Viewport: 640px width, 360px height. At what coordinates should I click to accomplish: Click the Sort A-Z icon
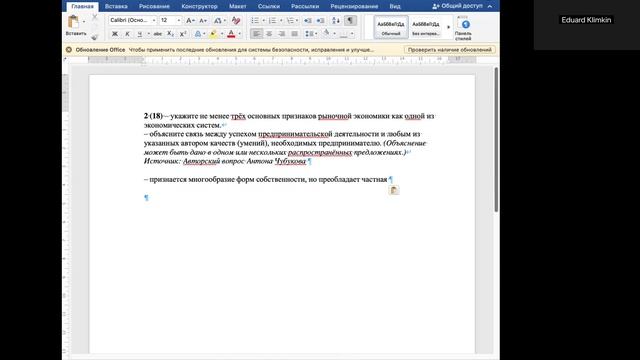pyautogui.click(x=336, y=20)
